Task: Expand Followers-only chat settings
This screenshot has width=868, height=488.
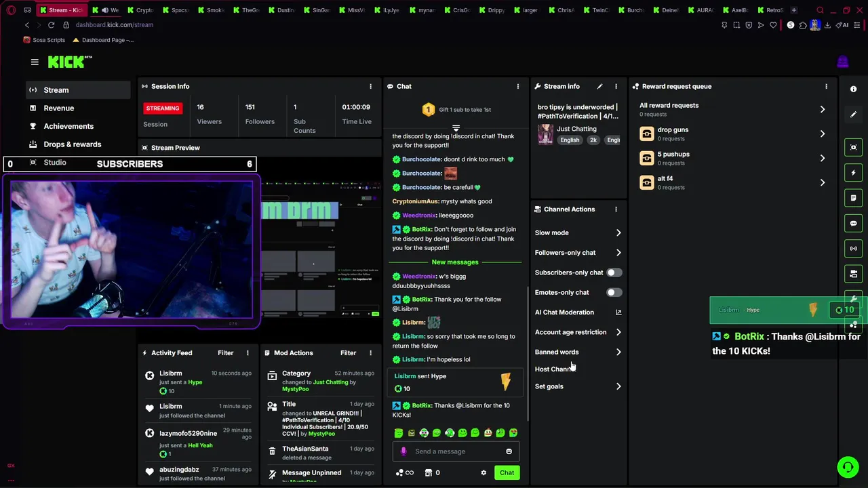Action: point(618,252)
